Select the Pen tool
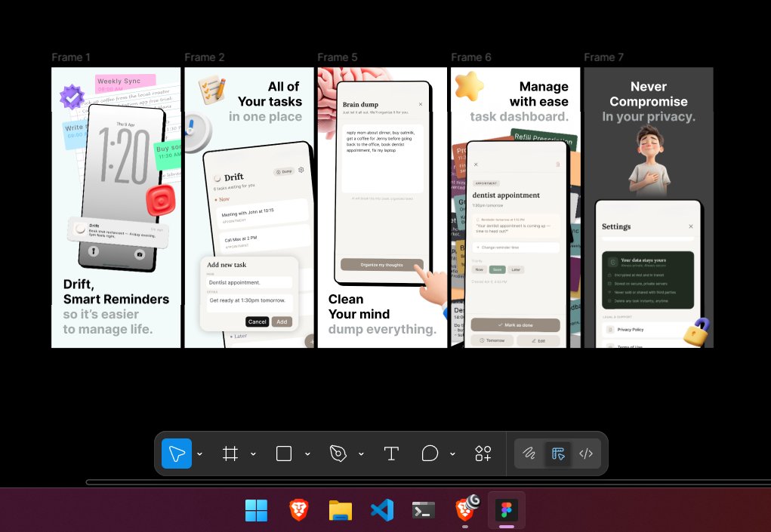Screen dimensions: 771x532 click(x=338, y=454)
